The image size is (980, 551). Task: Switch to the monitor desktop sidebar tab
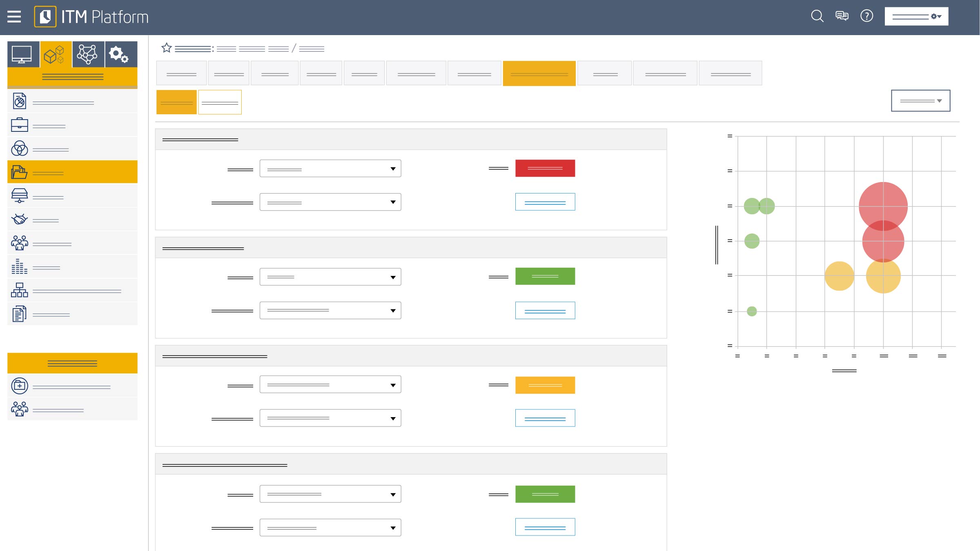click(23, 54)
